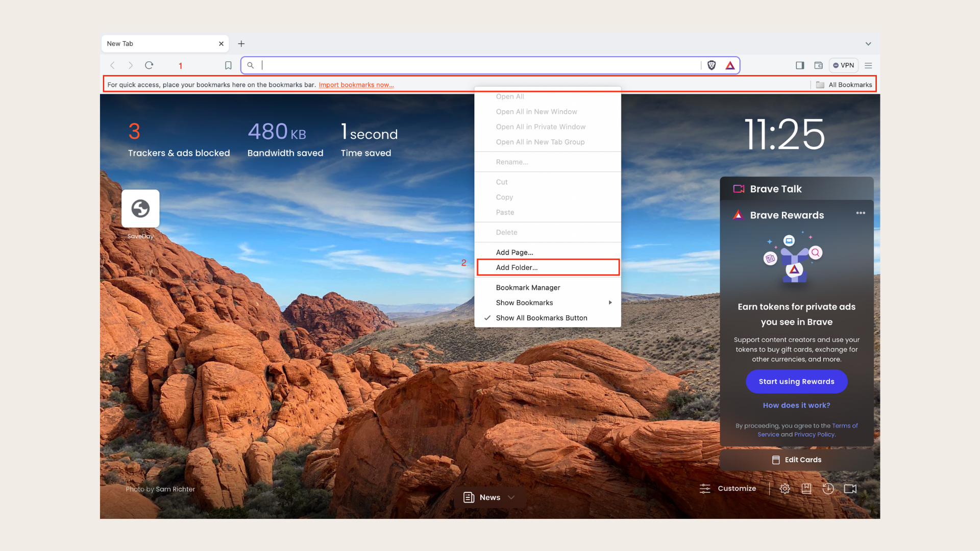Image resolution: width=980 pixels, height=551 pixels.
Task: Toggle Show All Bookmarks Button option
Action: pos(542,317)
